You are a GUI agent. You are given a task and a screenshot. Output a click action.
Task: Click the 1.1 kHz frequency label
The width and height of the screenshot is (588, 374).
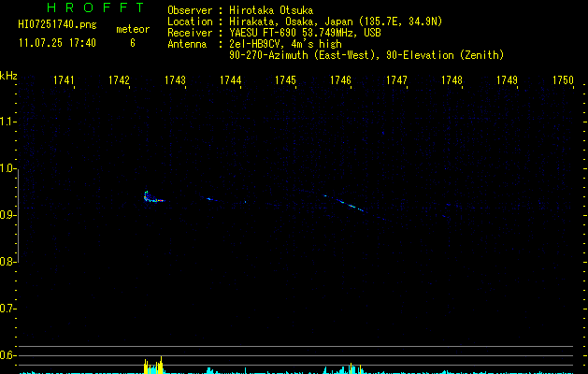click(x=7, y=122)
